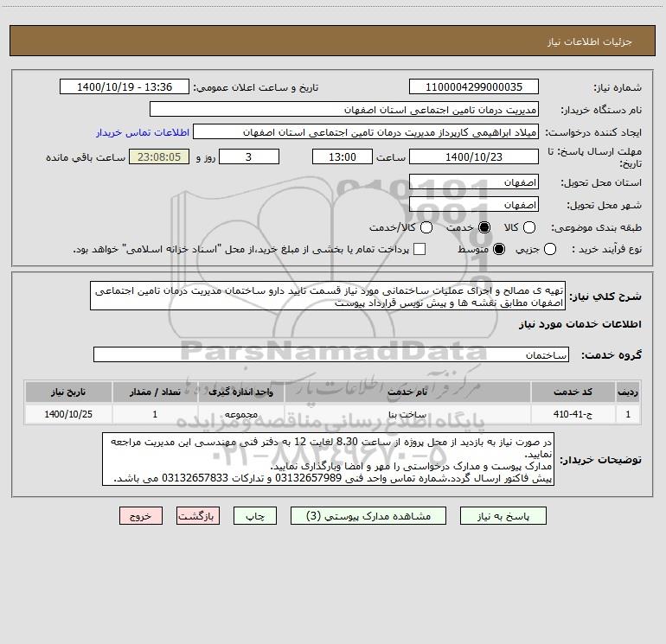Click the delivery province field اصفهان

tap(474, 182)
